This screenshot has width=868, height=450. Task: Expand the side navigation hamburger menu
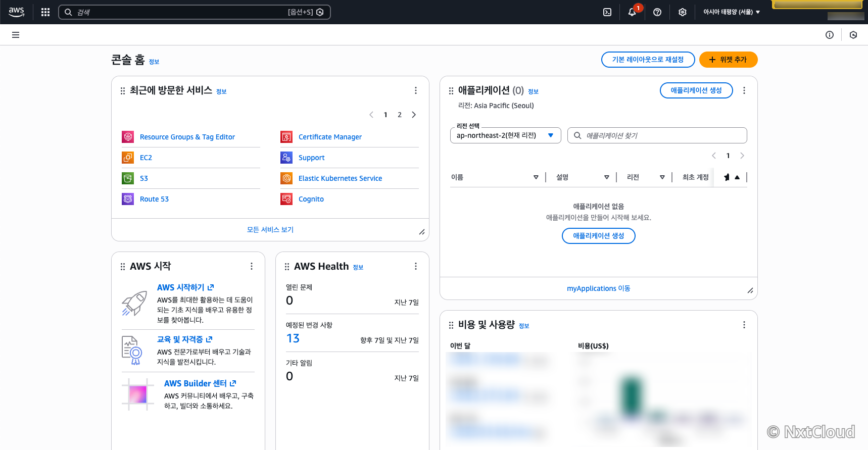tap(16, 35)
